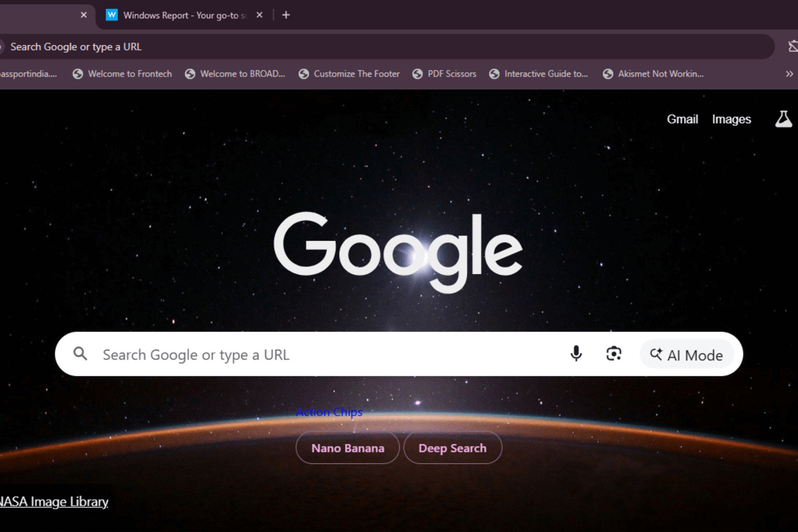Open the Gmail link
Image resolution: width=798 pixels, height=532 pixels.
pos(682,119)
